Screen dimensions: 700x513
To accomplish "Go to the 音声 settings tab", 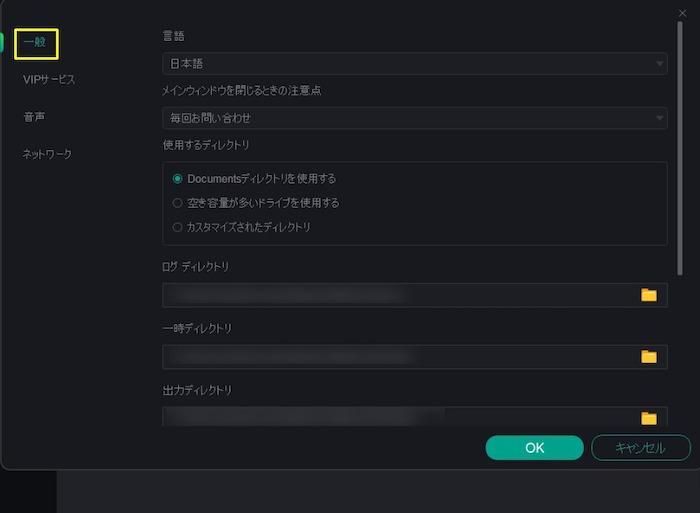I will [x=34, y=117].
